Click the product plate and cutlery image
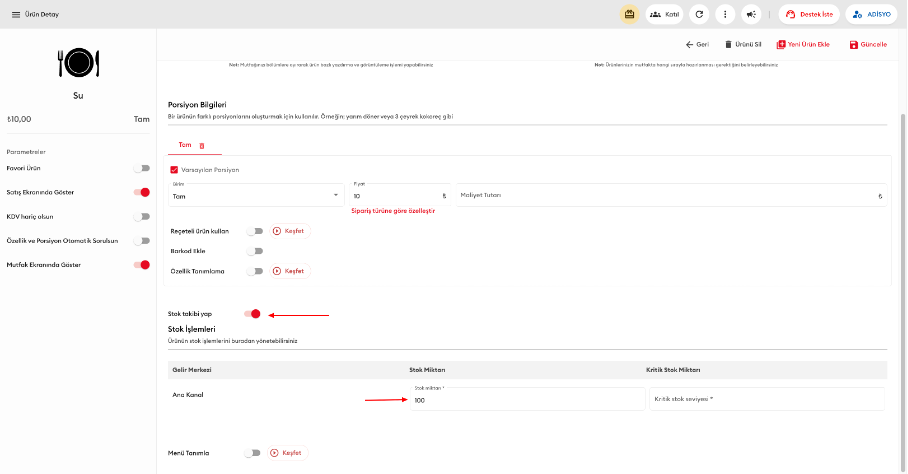 78,63
